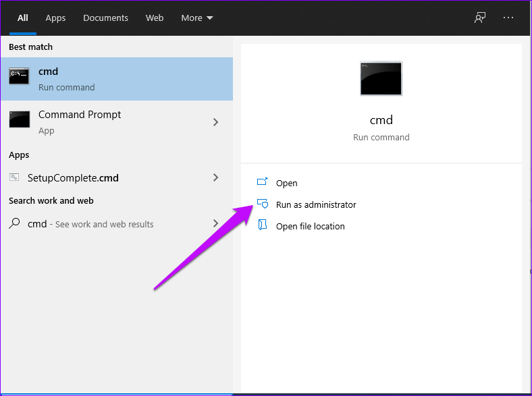Select the cmd Run command best match

click(117, 79)
